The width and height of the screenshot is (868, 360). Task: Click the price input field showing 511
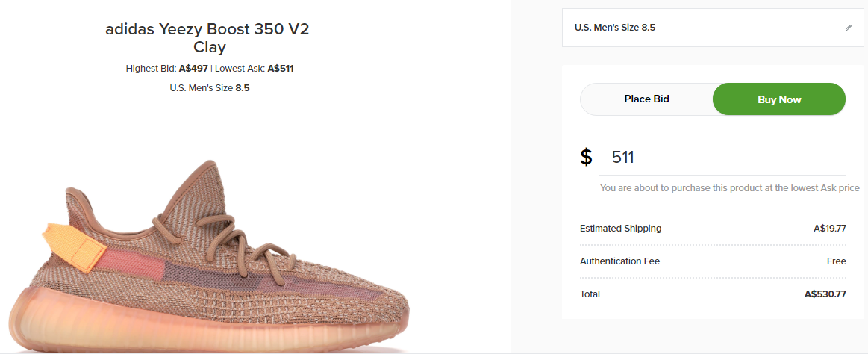tap(722, 158)
